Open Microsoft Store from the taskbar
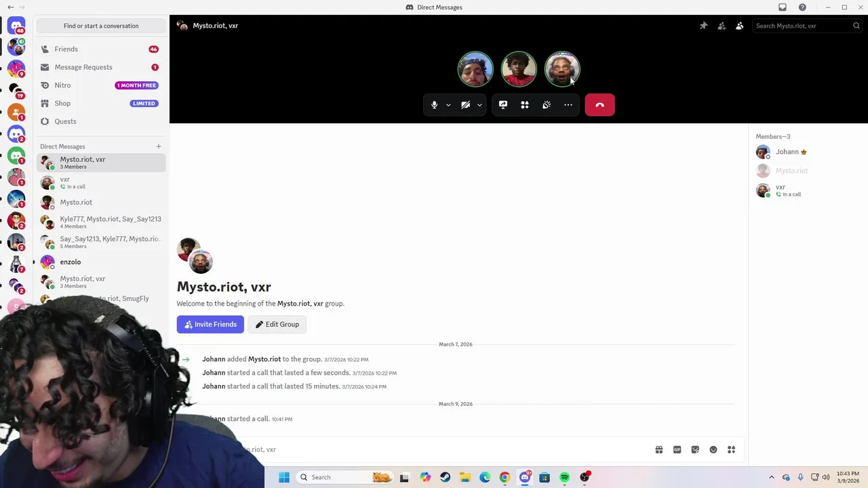The image size is (868, 488). point(545,477)
